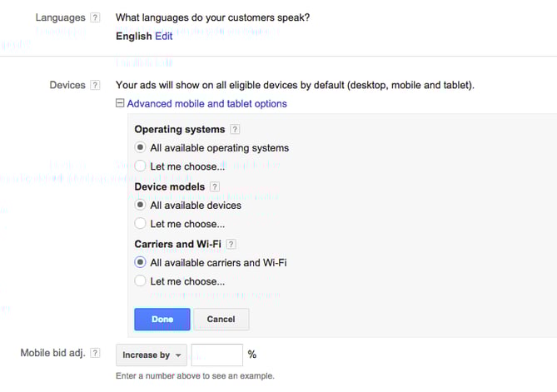Open help icon beside Operating systems
Screen dimensions: 557x392
(235, 130)
